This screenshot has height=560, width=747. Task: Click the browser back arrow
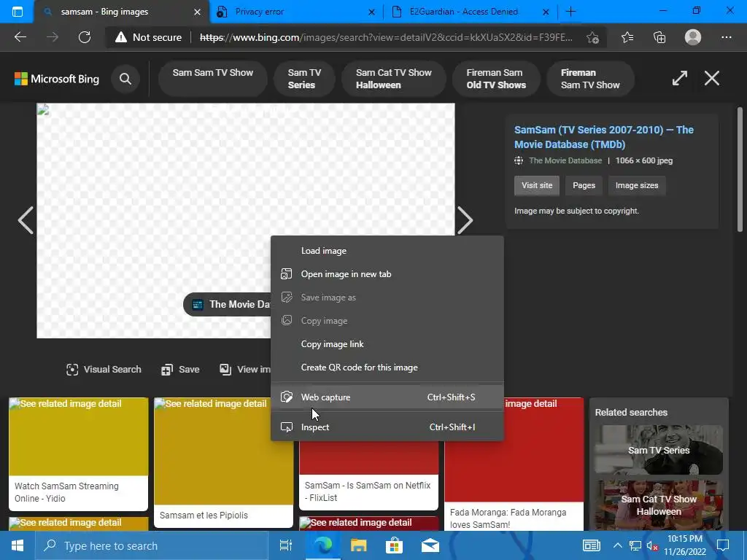[x=20, y=37]
